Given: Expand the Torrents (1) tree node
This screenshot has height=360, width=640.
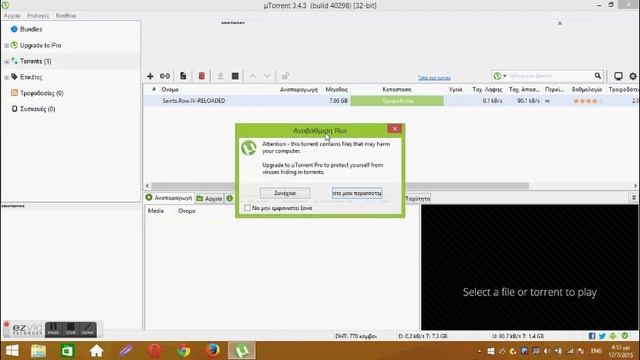Looking at the screenshot, I should (x=7, y=61).
